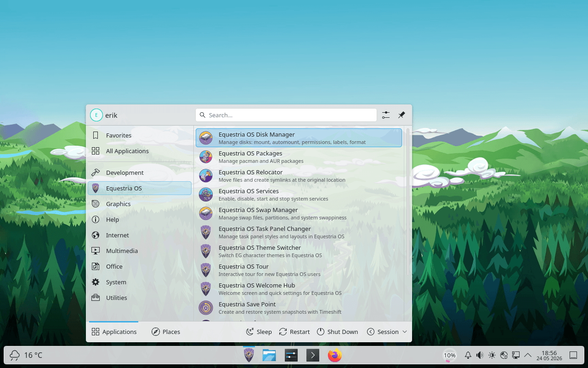Image resolution: width=588 pixels, height=368 pixels.
Task: Open Equestria OS Theme Switcher
Action: point(299,251)
